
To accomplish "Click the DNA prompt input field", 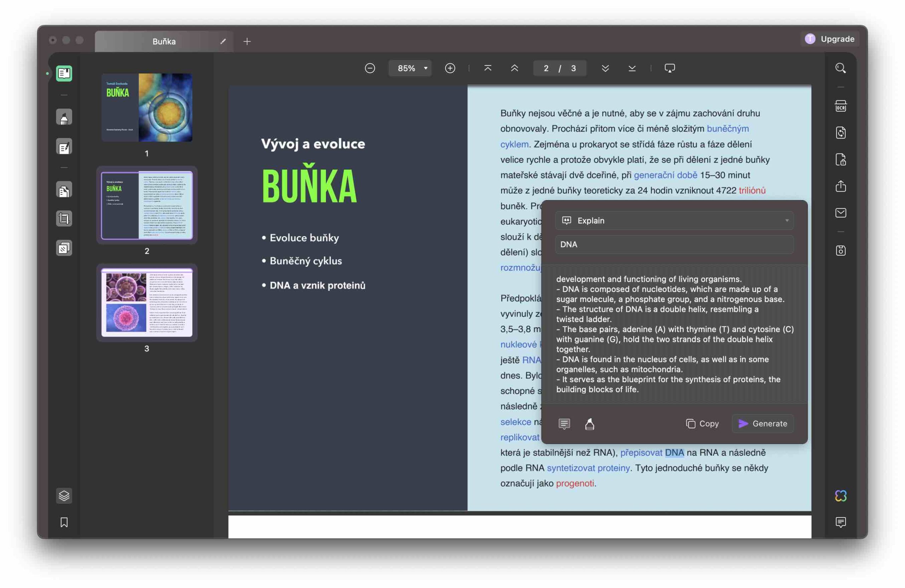I will point(674,245).
